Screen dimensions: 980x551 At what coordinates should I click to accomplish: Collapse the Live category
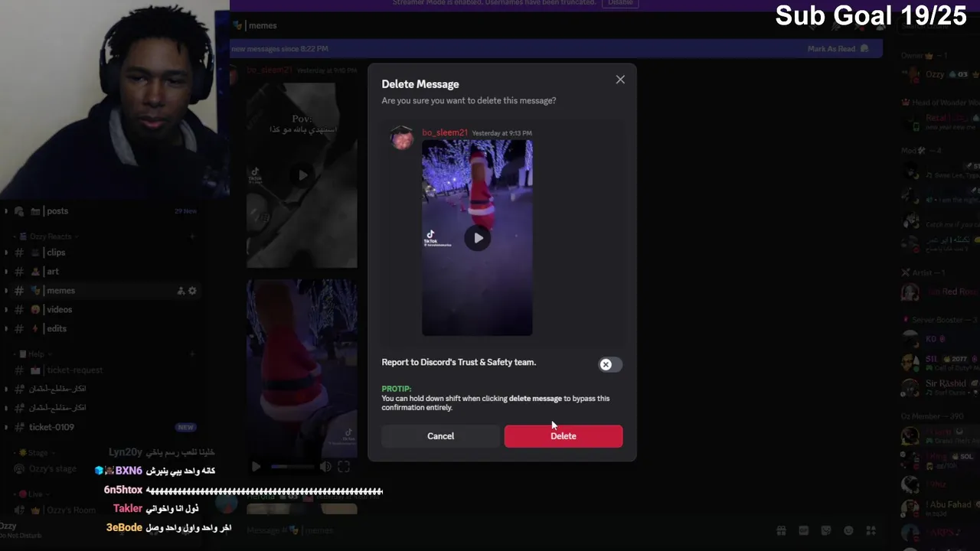(x=31, y=494)
